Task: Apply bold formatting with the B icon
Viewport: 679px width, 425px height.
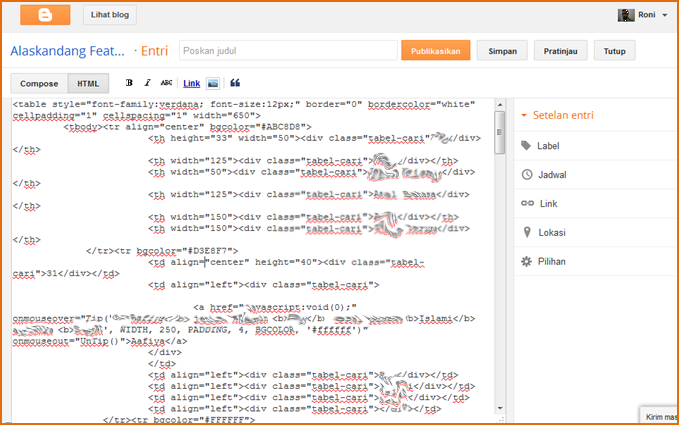Action: [129, 83]
